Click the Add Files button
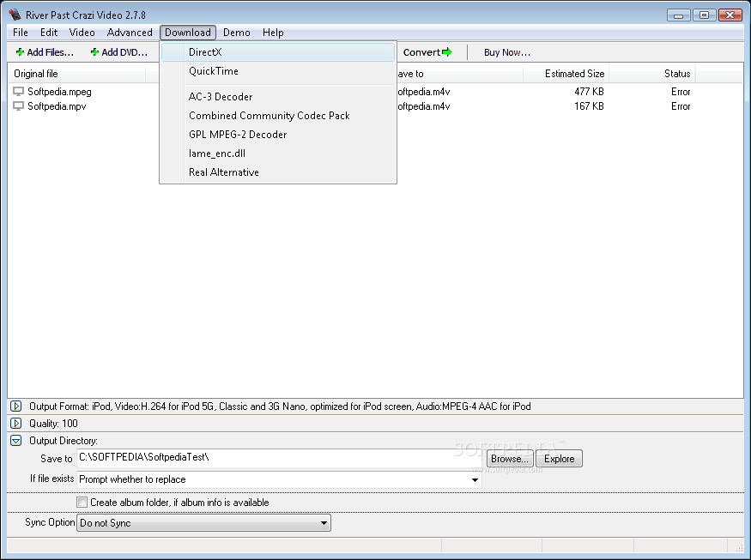This screenshot has width=751, height=560. (x=45, y=52)
